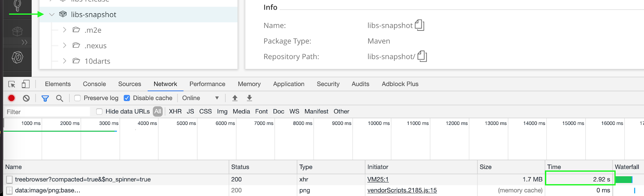
Task: Clear the network log
Action: [x=26, y=98]
